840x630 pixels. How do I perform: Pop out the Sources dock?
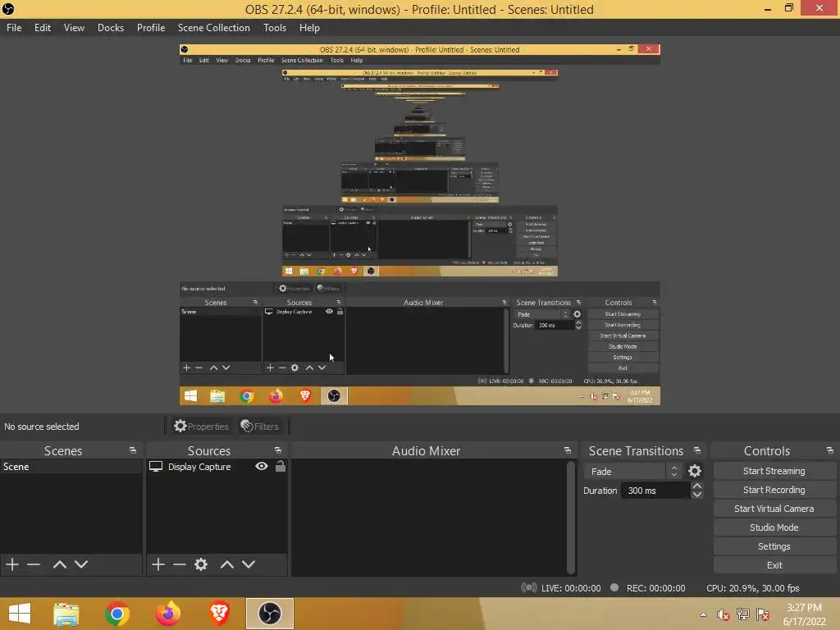pos(278,450)
